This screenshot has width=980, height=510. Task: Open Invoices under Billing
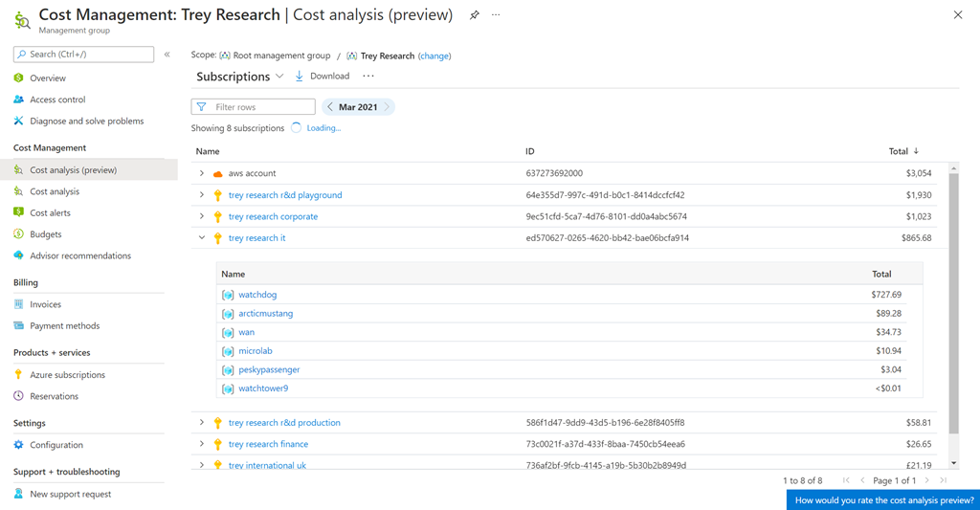tap(46, 304)
